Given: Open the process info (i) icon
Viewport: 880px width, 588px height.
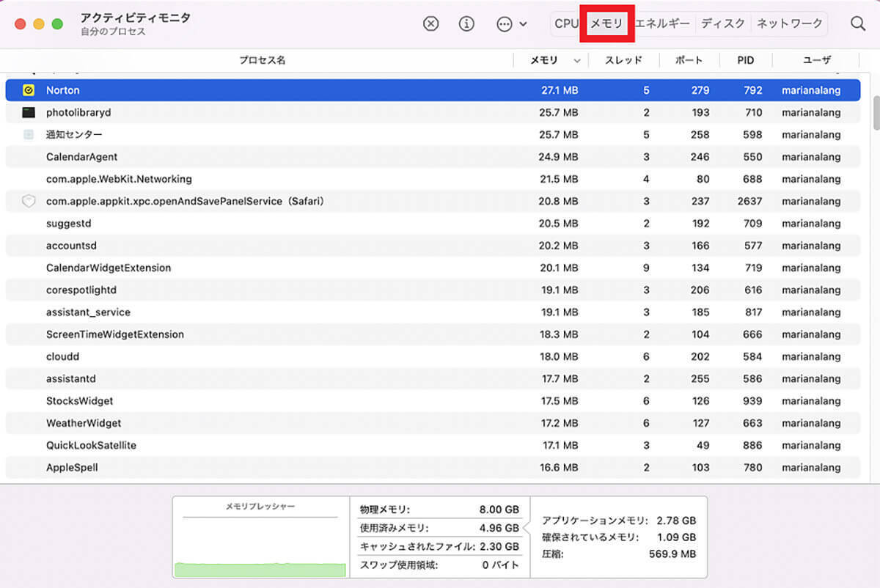Looking at the screenshot, I should (x=466, y=23).
